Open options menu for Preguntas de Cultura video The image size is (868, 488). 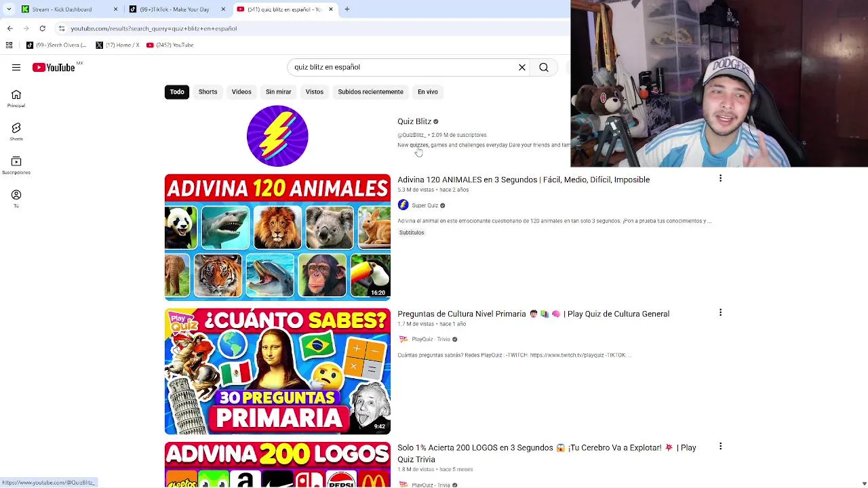coord(720,312)
